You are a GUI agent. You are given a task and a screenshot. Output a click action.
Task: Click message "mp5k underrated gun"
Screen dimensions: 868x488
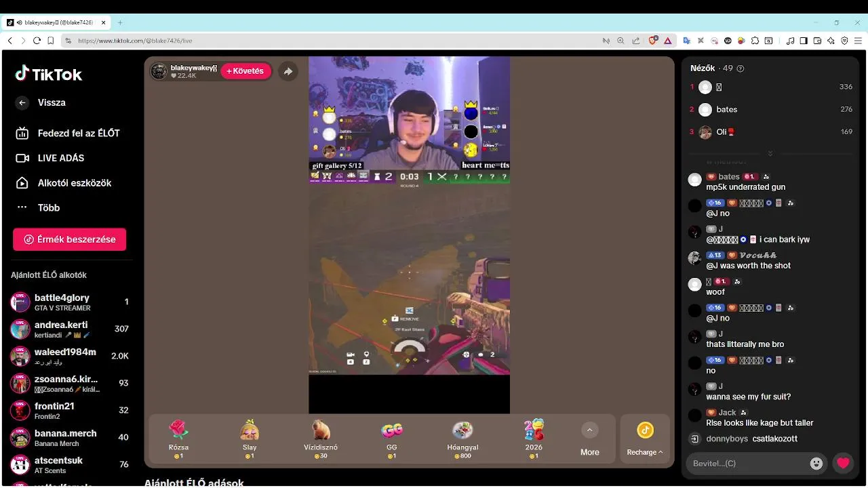click(745, 187)
